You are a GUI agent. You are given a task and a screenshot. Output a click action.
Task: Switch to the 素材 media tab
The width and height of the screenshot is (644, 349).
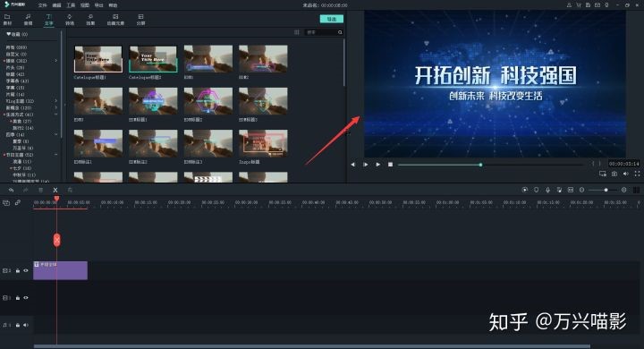coord(7,20)
